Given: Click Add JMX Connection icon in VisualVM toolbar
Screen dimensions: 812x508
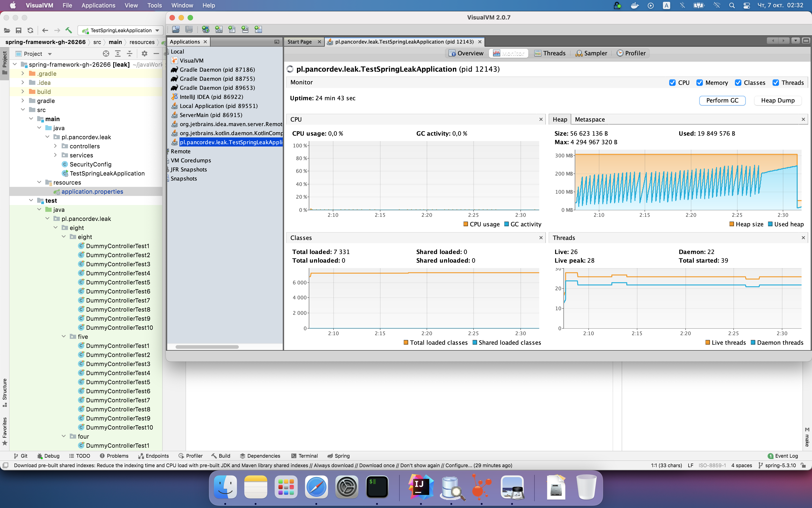Looking at the screenshot, I should [x=219, y=29].
